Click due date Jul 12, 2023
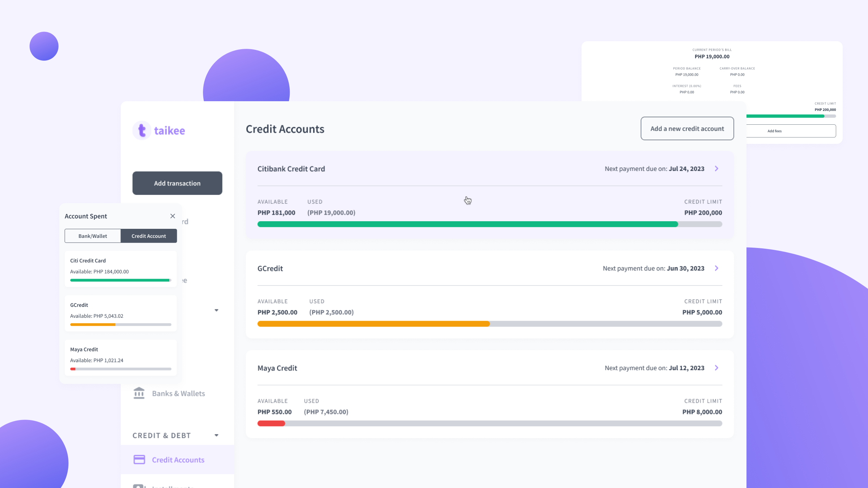This screenshot has width=868, height=488. [x=686, y=368]
